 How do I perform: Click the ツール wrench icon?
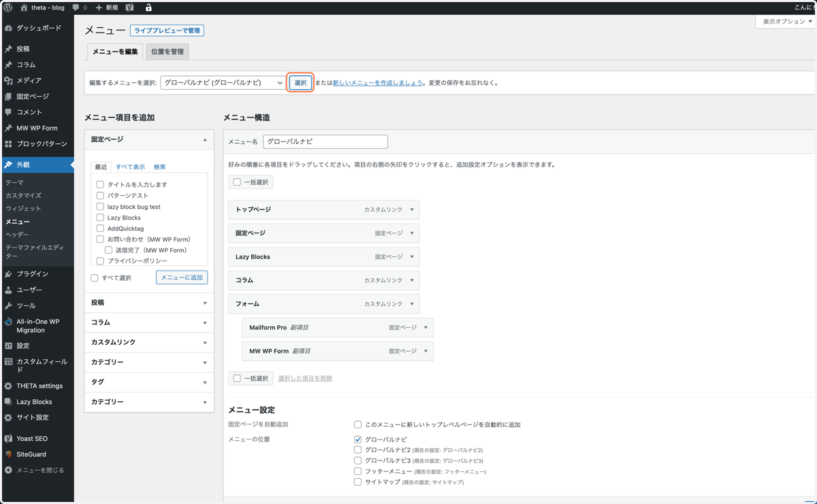tap(8, 305)
